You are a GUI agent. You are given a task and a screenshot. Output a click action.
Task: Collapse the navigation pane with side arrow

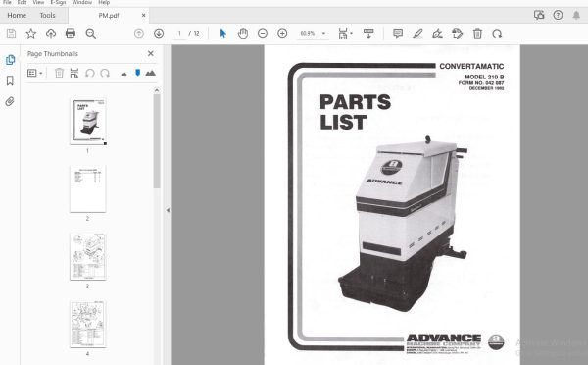click(x=168, y=210)
